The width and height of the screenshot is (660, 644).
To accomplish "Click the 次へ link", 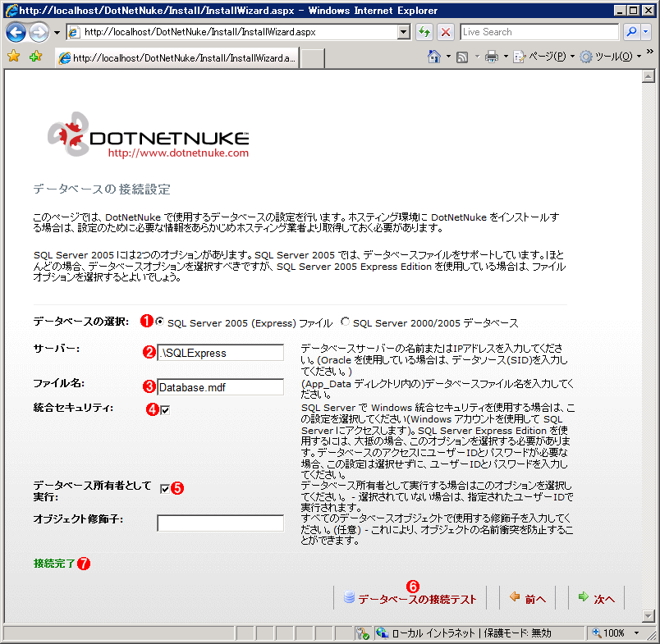I will [x=604, y=600].
